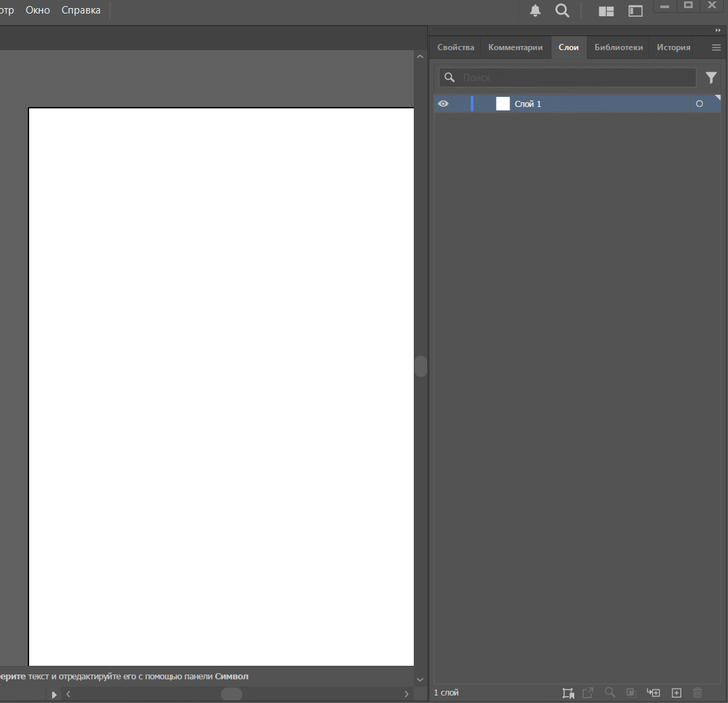728x703 pixels.
Task: Open the search magnifier in the top bar
Action: point(562,11)
